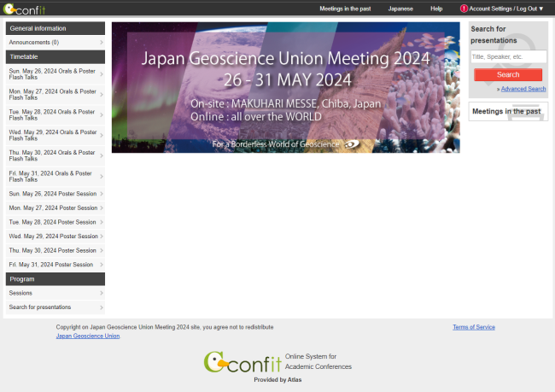Click the Meetings in the past side box
The image size is (555, 392).
[508, 112]
